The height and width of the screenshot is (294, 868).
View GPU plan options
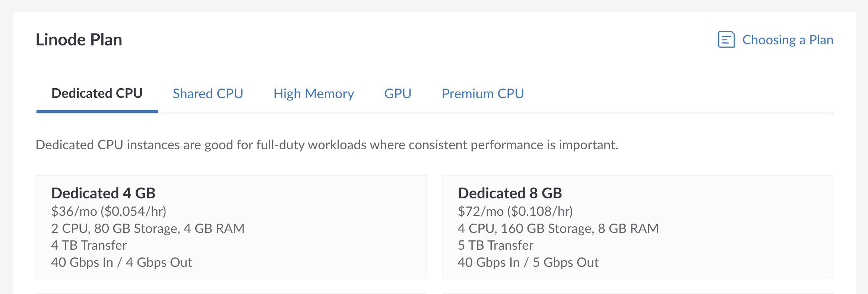(x=397, y=94)
